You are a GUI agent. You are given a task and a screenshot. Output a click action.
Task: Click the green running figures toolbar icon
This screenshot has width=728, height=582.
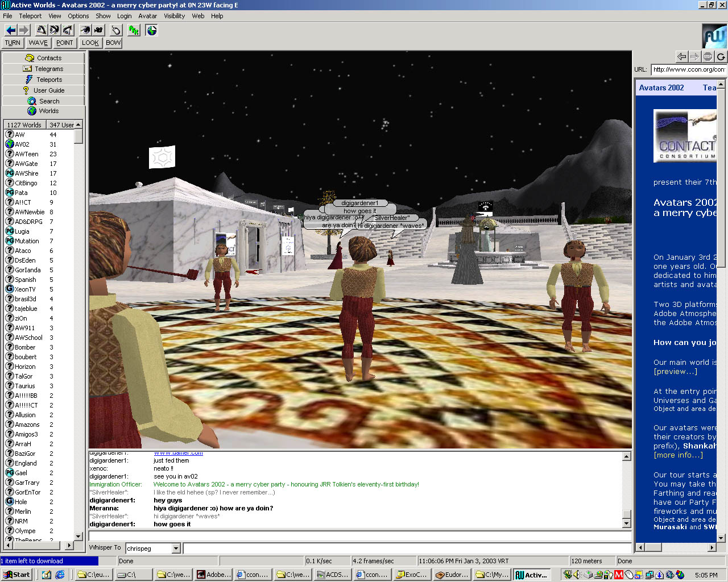134,30
